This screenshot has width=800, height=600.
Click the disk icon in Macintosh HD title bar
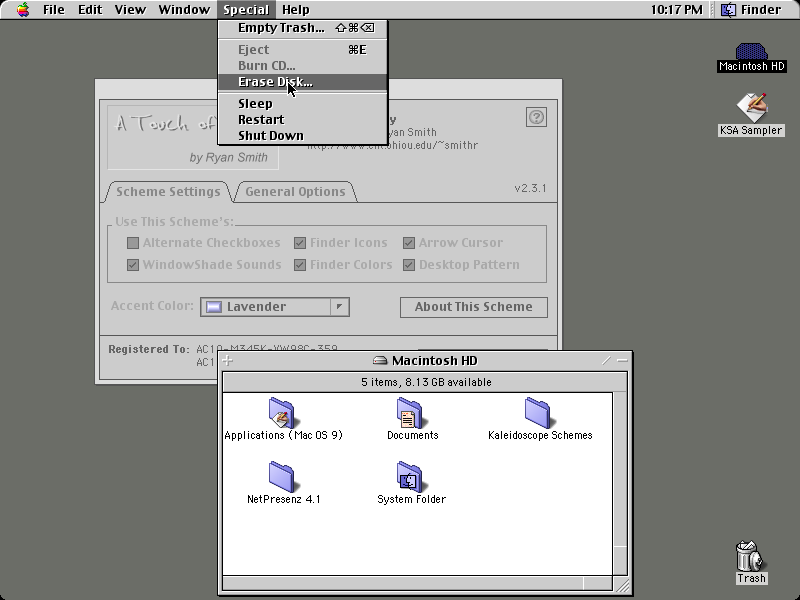[x=380, y=361]
